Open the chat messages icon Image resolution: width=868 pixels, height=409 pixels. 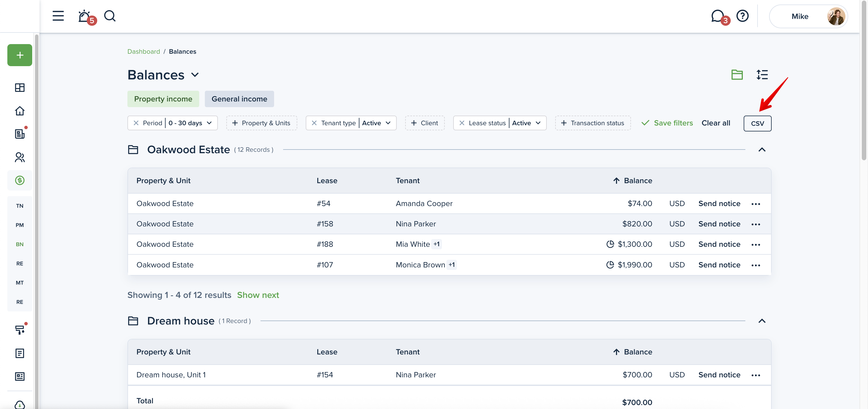pyautogui.click(x=717, y=16)
